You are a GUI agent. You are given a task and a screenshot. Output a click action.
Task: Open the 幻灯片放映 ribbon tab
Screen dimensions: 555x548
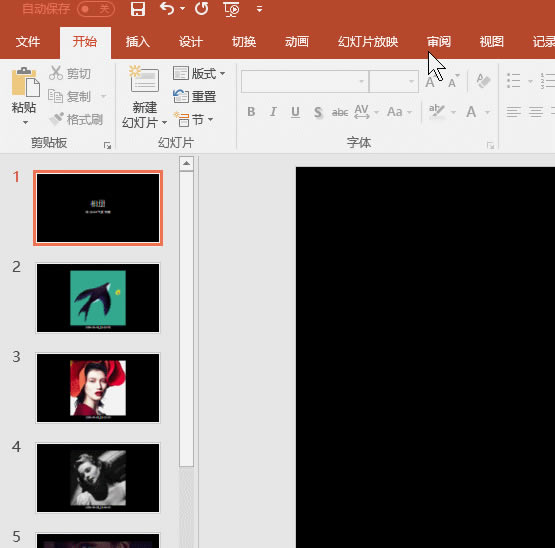[x=368, y=42]
